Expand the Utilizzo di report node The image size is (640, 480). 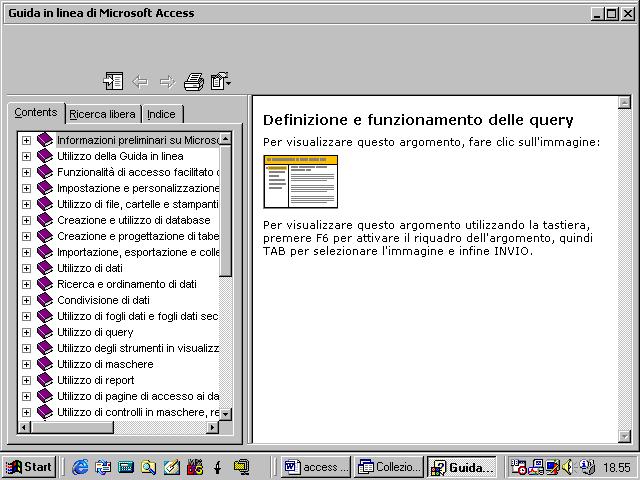point(26,380)
